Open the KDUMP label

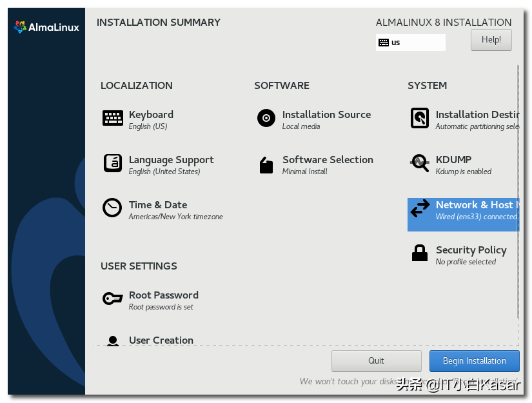click(x=453, y=160)
